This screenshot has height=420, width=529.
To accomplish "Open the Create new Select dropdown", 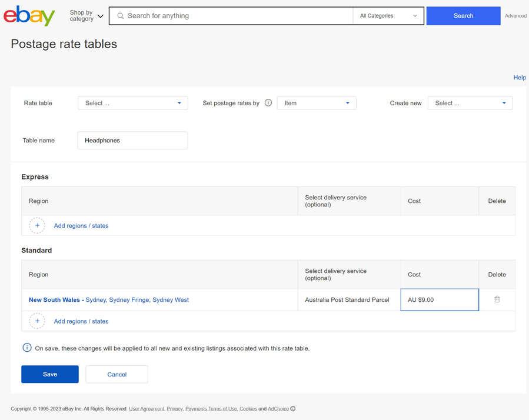I will coord(470,103).
